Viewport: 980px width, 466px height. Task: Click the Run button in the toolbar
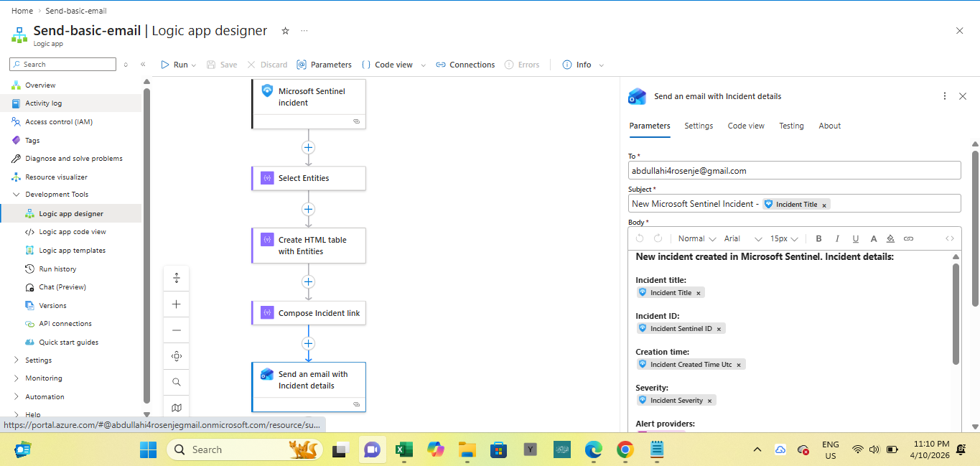point(174,65)
